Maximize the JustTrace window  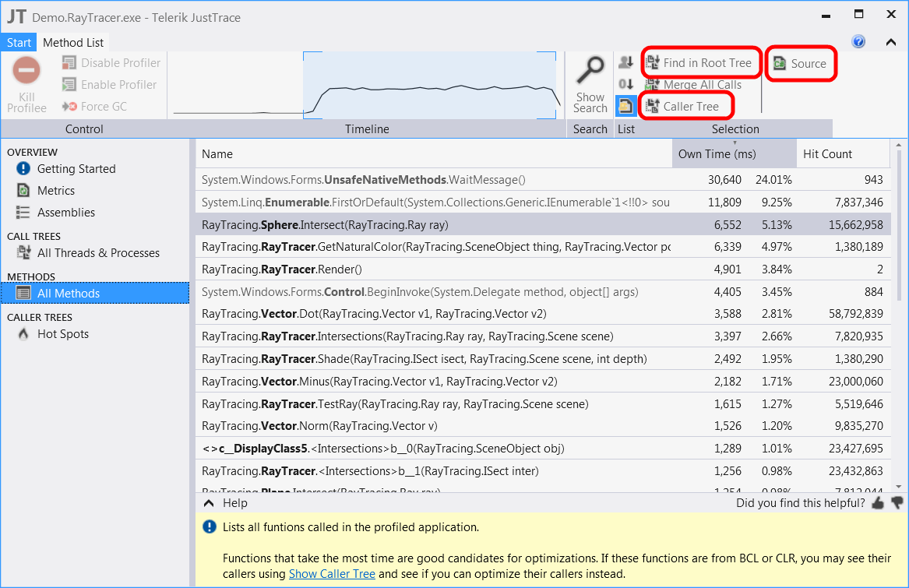858,14
